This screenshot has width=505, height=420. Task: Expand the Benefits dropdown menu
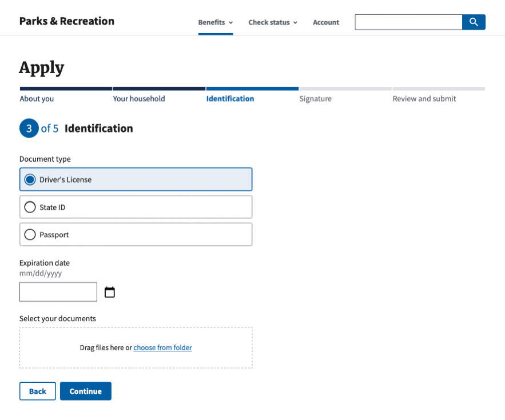point(215,22)
